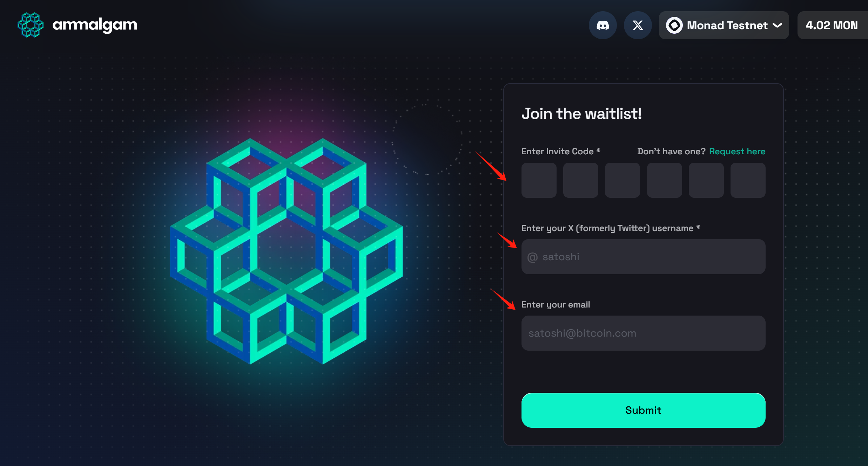Image resolution: width=868 pixels, height=466 pixels.
Task: Focus the fourth invite code box
Action: [665, 180]
